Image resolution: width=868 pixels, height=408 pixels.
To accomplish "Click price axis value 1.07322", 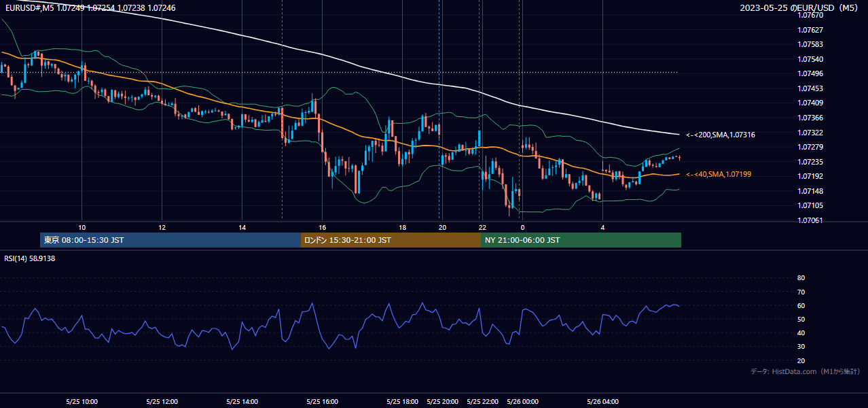I will [x=810, y=133].
